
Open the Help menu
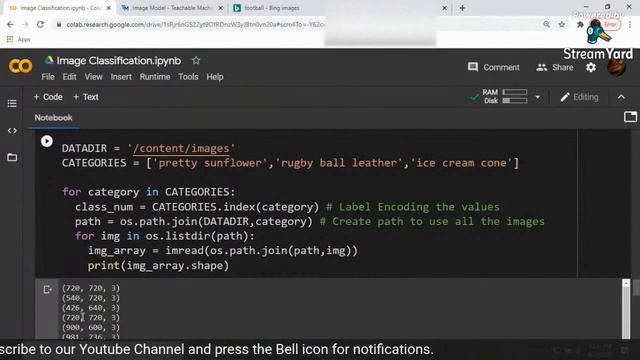point(215,77)
